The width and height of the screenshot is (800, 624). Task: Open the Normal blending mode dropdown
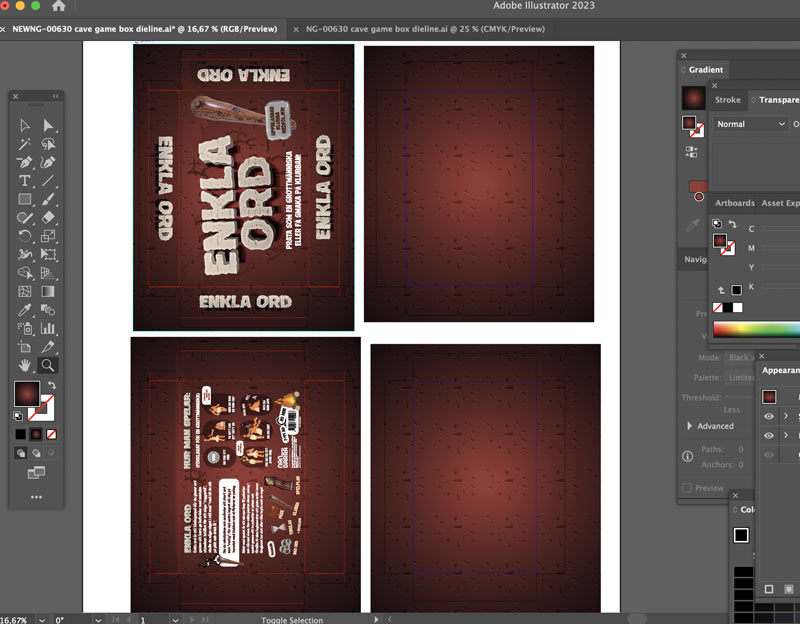click(752, 124)
